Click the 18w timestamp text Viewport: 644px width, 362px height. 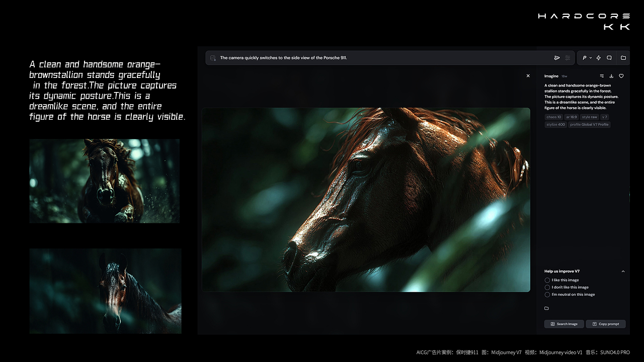coord(564,76)
